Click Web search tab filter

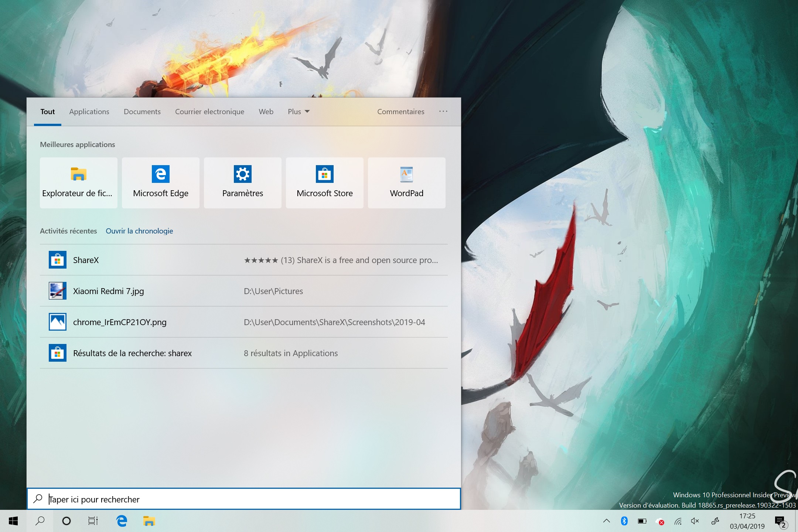click(266, 112)
